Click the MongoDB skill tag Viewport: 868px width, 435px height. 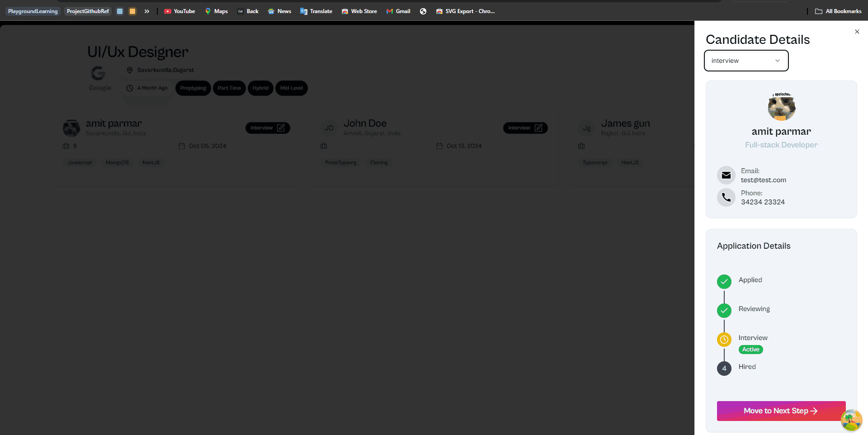[x=117, y=163]
